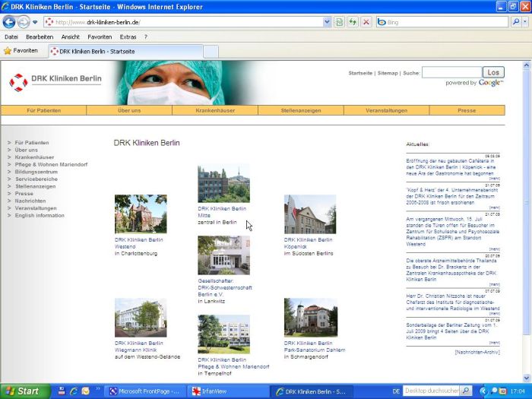
Task: Open the Favoriten menu
Action: (100, 37)
